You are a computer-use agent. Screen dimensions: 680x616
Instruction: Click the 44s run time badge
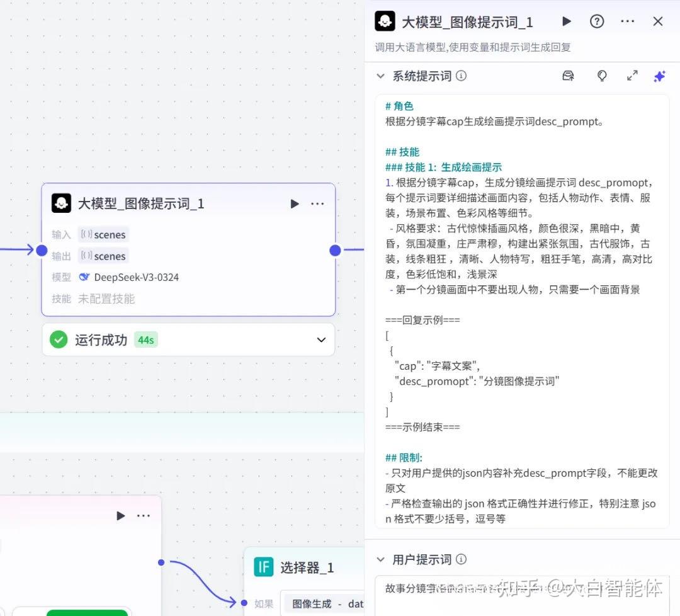[x=145, y=339]
